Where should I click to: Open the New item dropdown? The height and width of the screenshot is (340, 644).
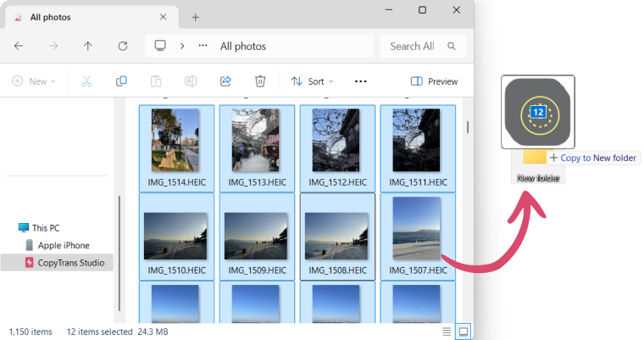click(34, 81)
